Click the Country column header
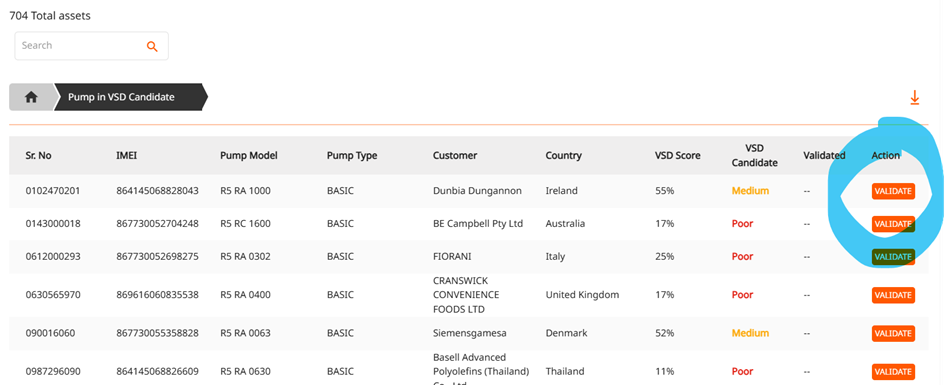 [564, 155]
